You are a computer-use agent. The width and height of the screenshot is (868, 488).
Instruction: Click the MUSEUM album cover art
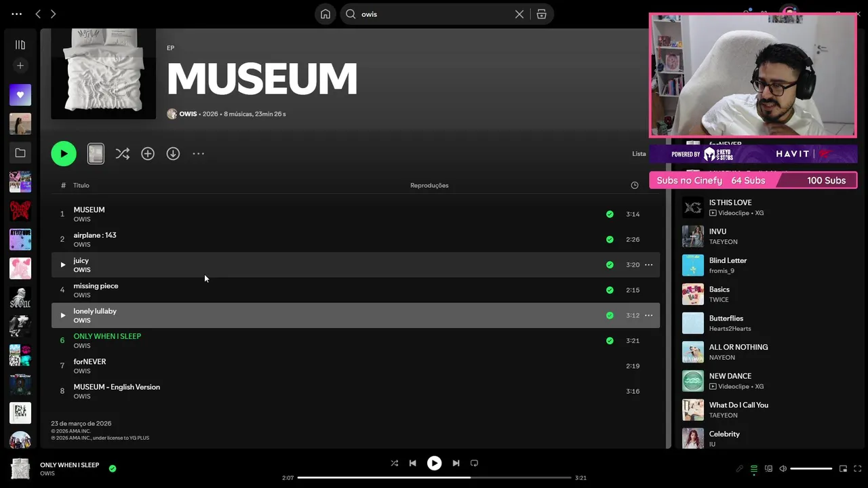[x=103, y=73]
